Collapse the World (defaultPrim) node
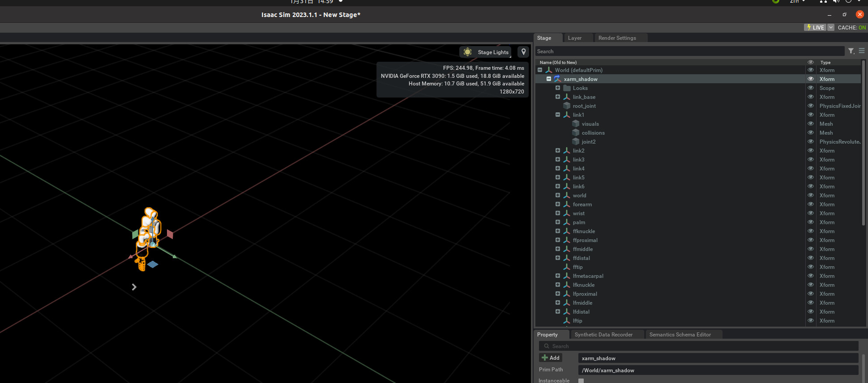The width and height of the screenshot is (868, 383). (x=540, y=70)
